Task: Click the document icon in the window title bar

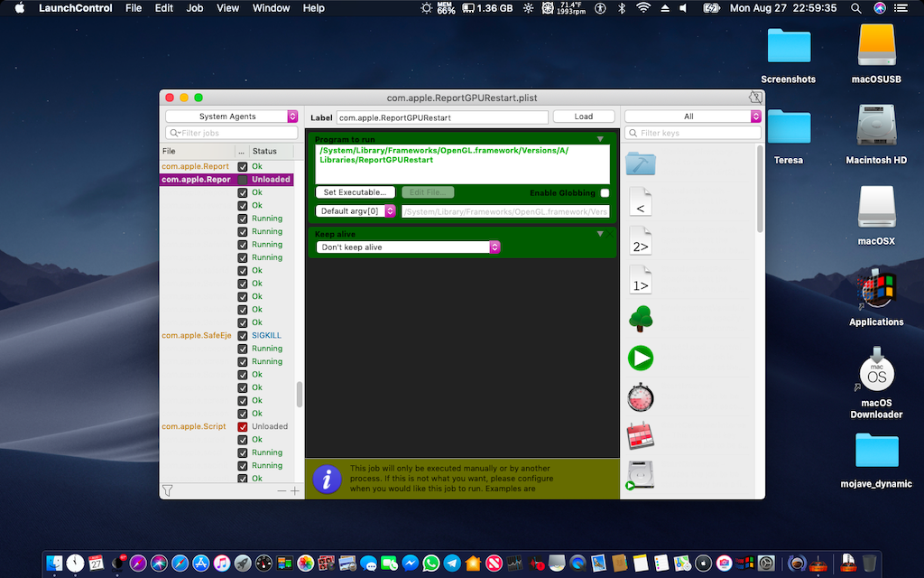Action: click(x=755, y=98)
